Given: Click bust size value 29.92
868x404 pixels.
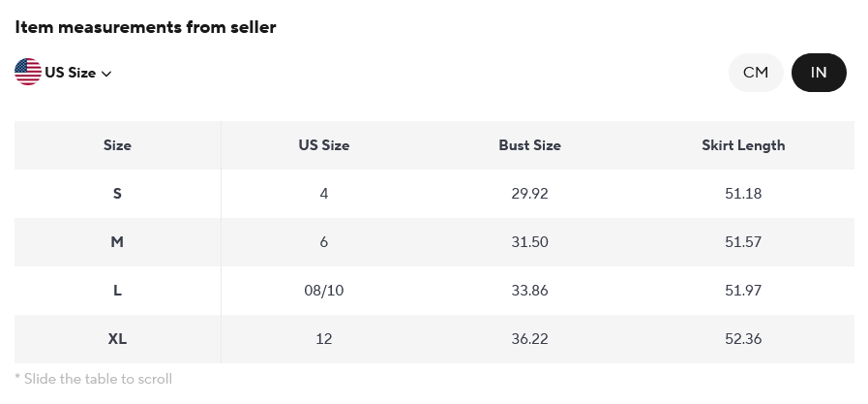Looking at the screenshot, I should coord(529,194).
